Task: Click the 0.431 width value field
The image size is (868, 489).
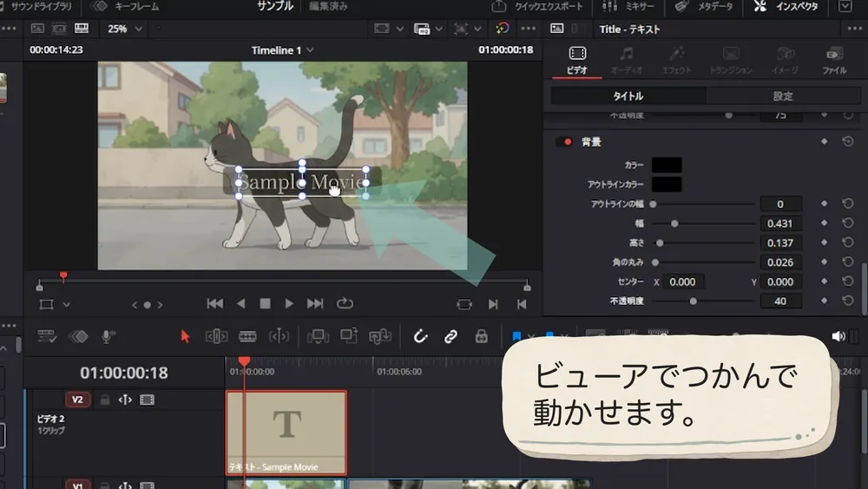Action: tap(780, 223)
